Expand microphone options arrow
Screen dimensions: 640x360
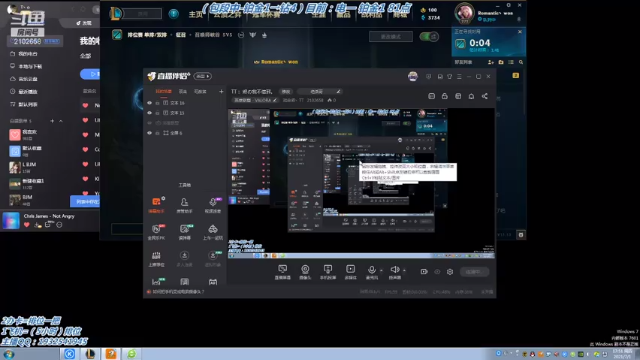(x=381, y=270)
